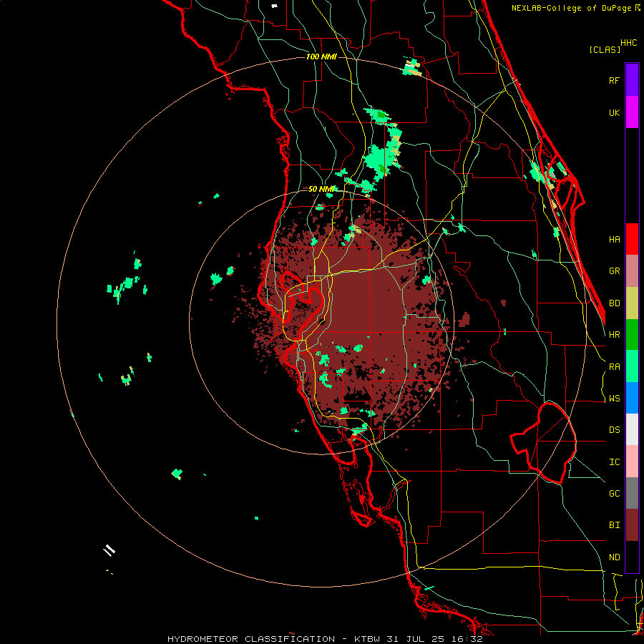The image size is (644, 644).
Task: Click the blue WS legend color swatch
Action: point(632,398)
